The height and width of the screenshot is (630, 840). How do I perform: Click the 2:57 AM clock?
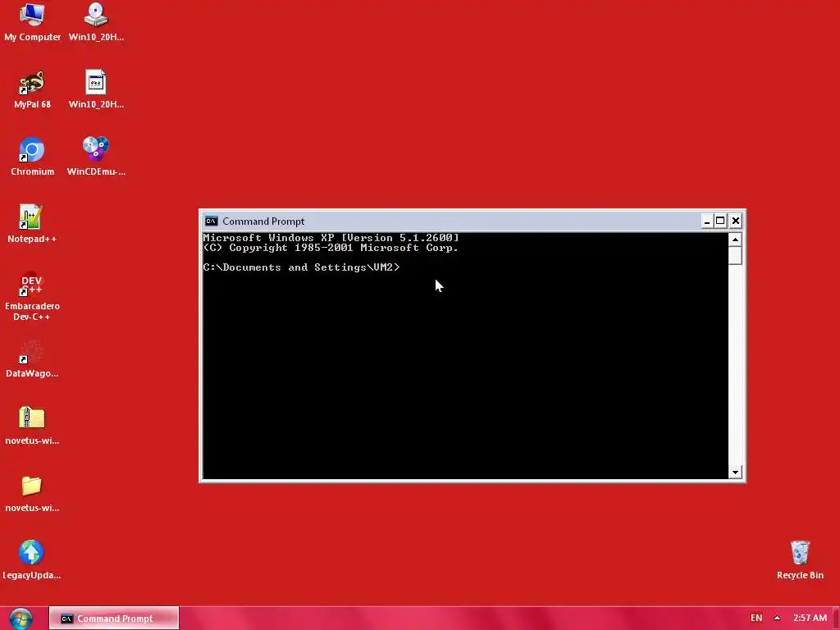pos(810,619)
